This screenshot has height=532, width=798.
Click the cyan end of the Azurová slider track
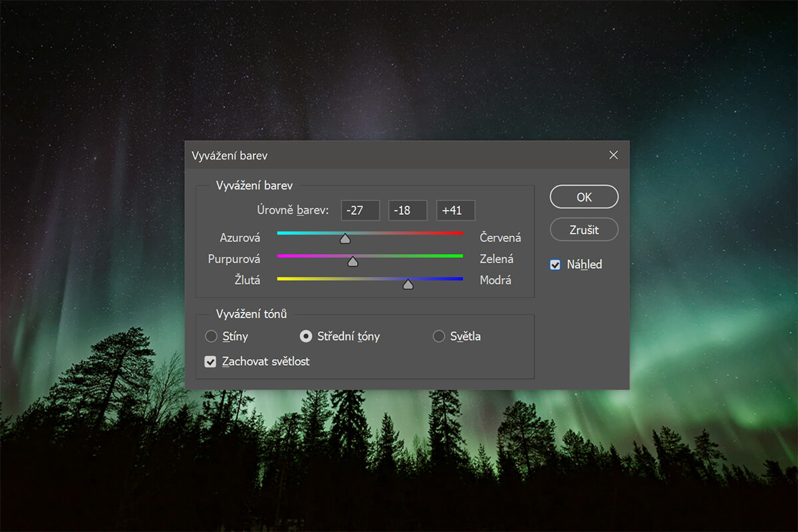(x=281, y=233)
